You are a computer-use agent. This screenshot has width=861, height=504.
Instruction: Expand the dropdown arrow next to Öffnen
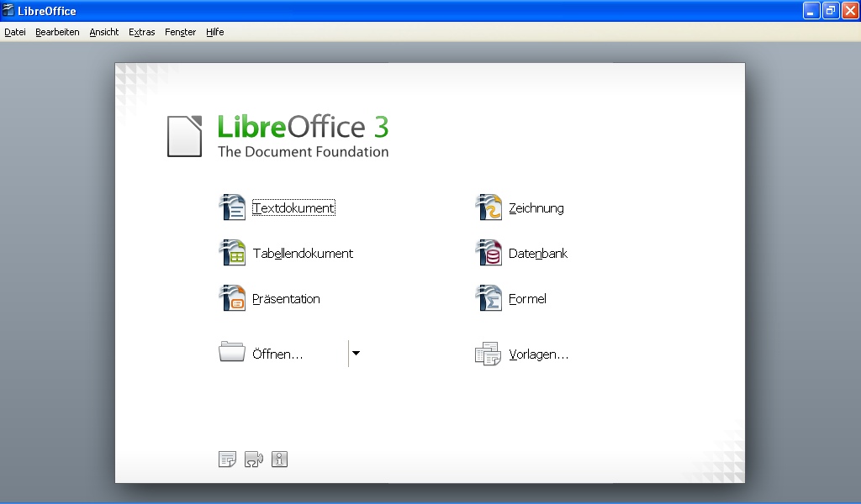coord(357,353)
